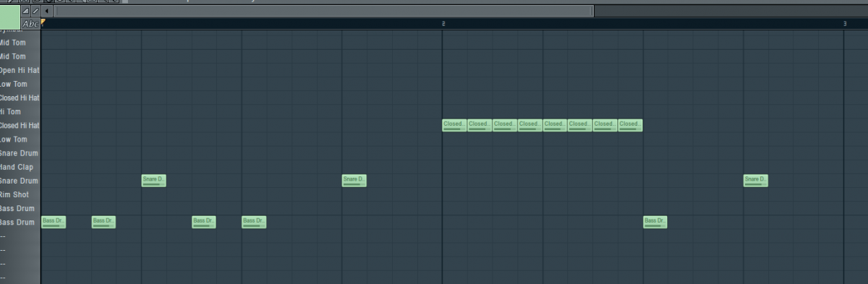Open the green note color selector
The image size is (868, 284).
coord(10,17)
